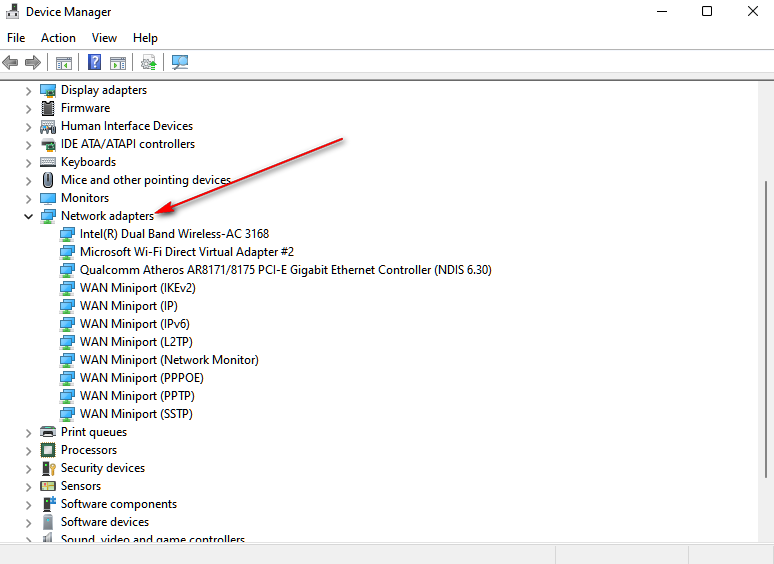Image resolution: width=774 pixels, height=564 pixels.
Task: Click the Show/Hide Action Pane toolbar icon
Action: (x=118, y=63)
